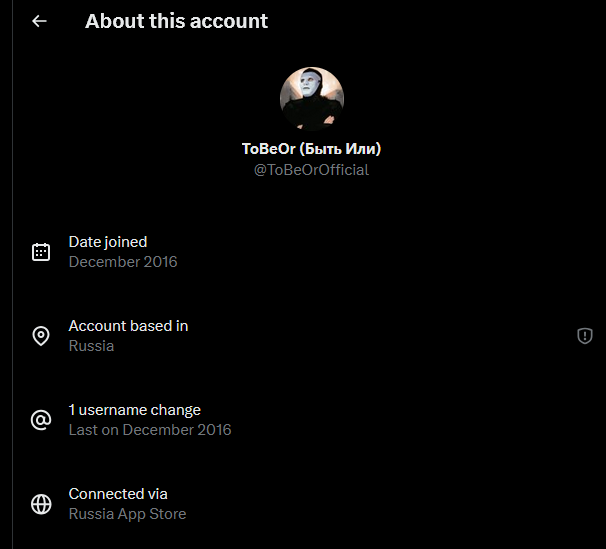Image resolution: width=606 pixels, height=549 pixels.
Task: Open the @ToBeOrOfficial handle
Action: point(311,170)
